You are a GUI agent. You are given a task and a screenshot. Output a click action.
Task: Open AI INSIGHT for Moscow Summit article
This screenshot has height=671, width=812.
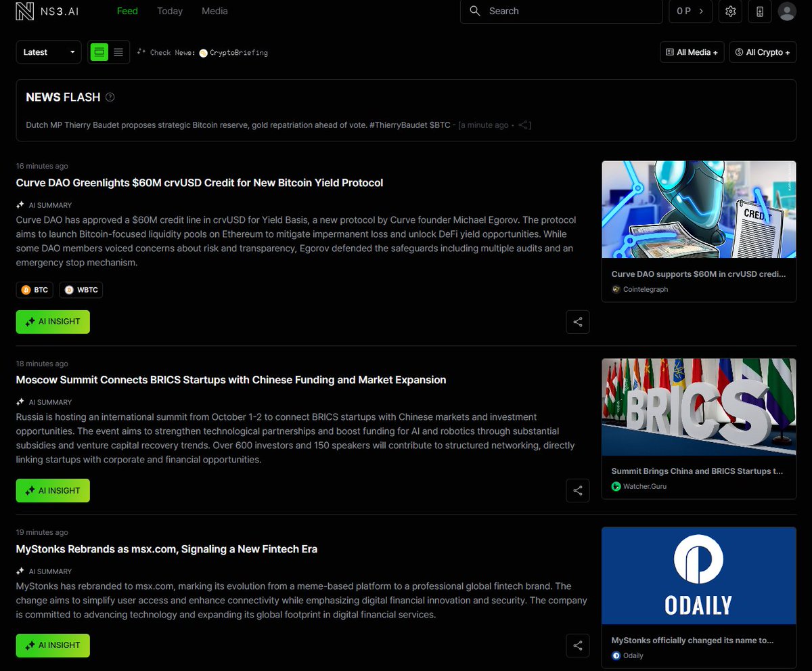pyautogui.click(x=53, y=491)
